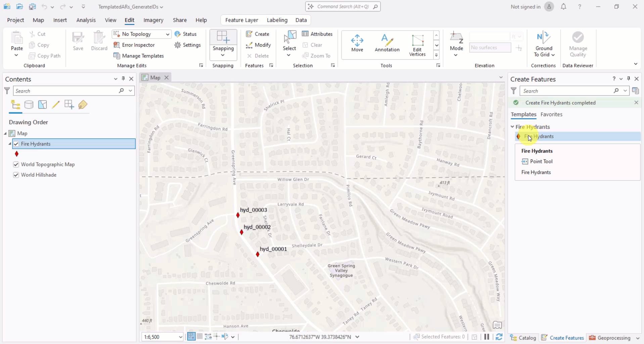This screenshot has height=344, width=644.
Task: Select the Fire Hydrants layer in Contents
Action: [74, 144]
